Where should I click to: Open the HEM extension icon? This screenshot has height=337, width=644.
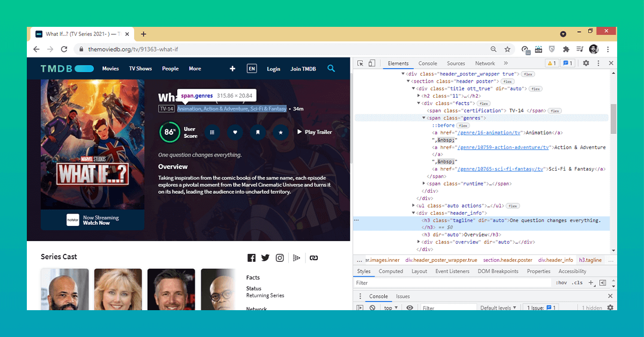538,49
